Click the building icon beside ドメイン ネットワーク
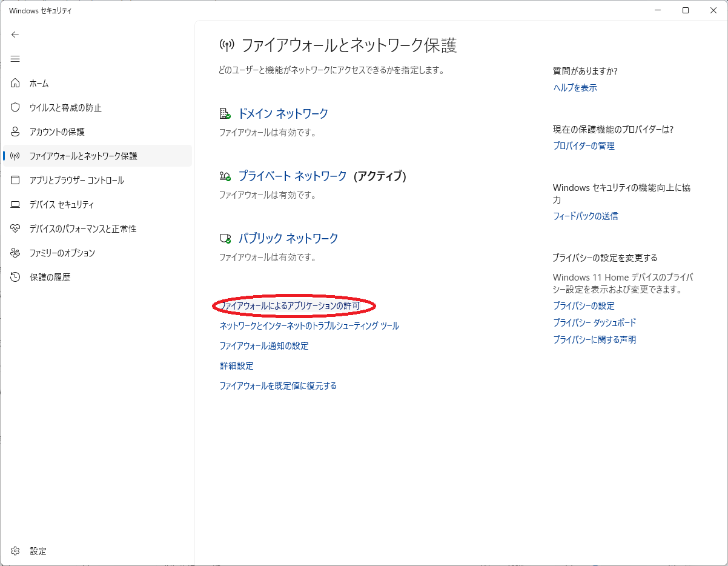The width and height of the screenshot is (728, 566). (x=225, y=113)
